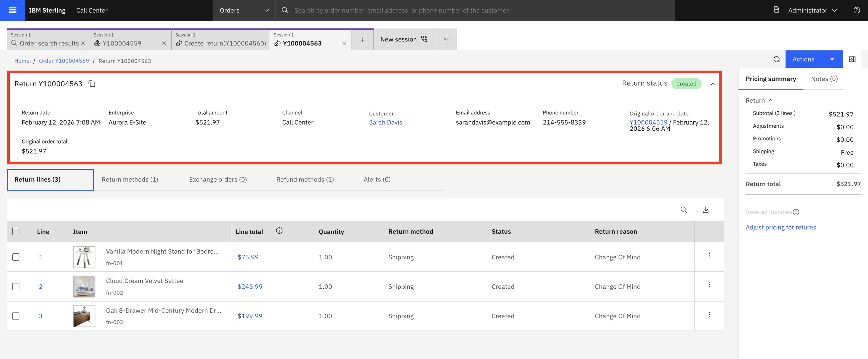Open return line 2 link
The height and width of the screenshot is (359, 868).
pyautogui.click(x=40, y=286)
